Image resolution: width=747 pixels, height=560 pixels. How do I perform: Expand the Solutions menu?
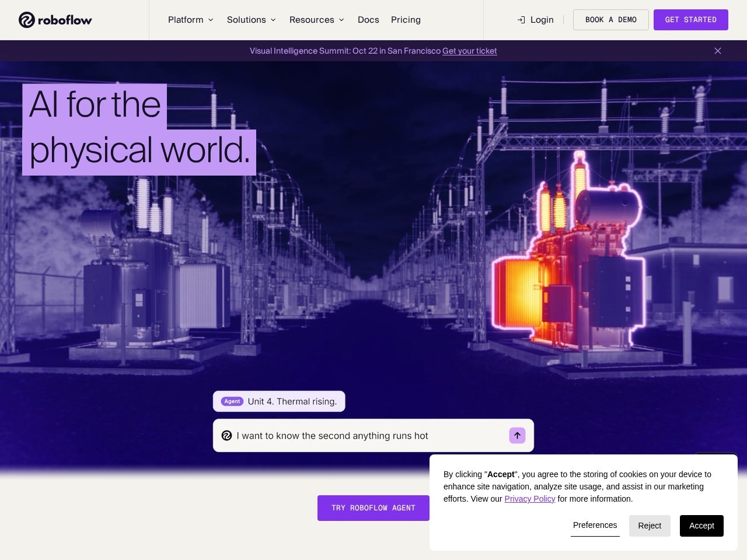252,20
